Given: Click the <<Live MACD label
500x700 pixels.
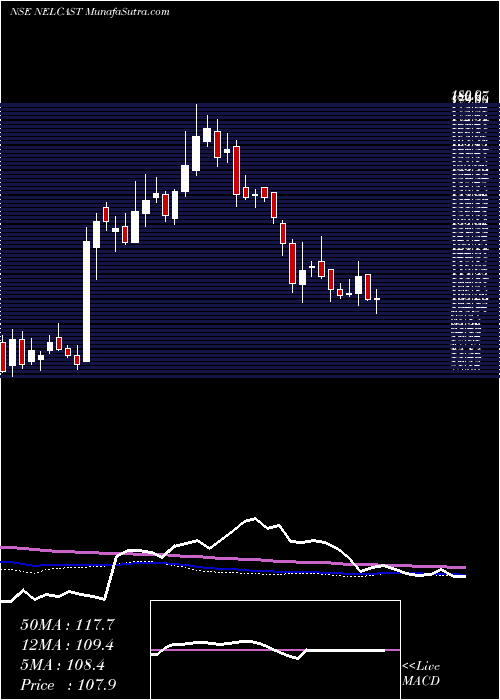Looking at the screenshot, I should (x=421, y=674).
